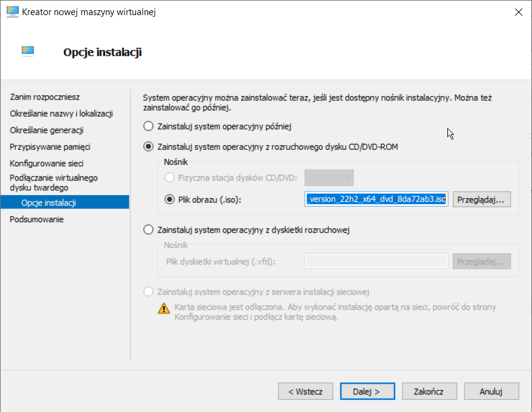Switch to the "Podsumowanie" step
The image size is (532, 412).
coord(36,219)
